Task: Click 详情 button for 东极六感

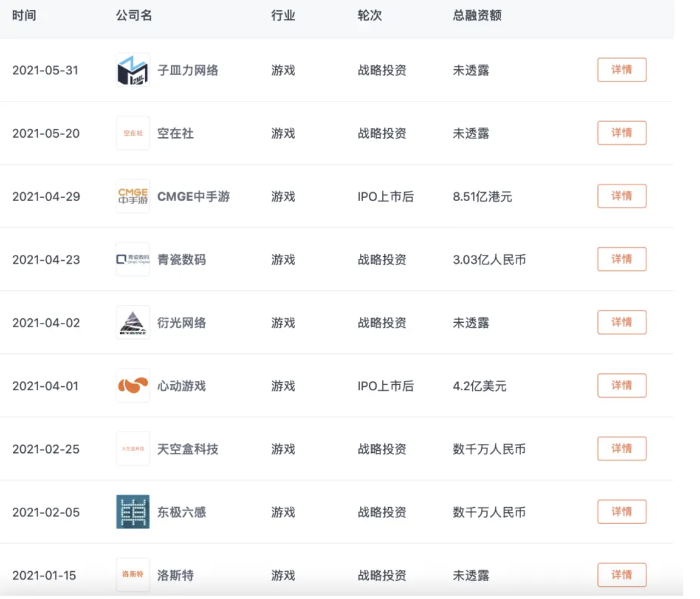Action: click(621, 512)
